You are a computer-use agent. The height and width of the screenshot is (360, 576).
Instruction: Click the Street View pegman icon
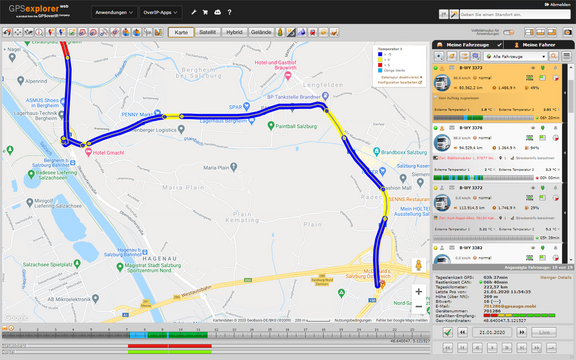coord(418,265)
